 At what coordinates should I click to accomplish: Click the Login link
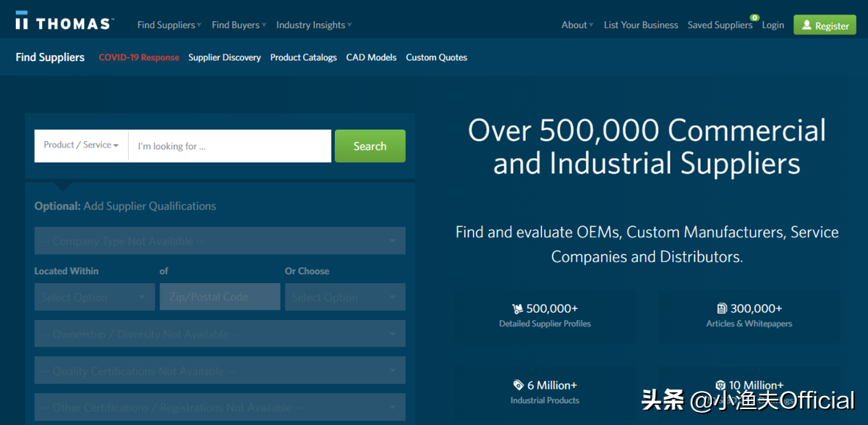tap(773, 25)
